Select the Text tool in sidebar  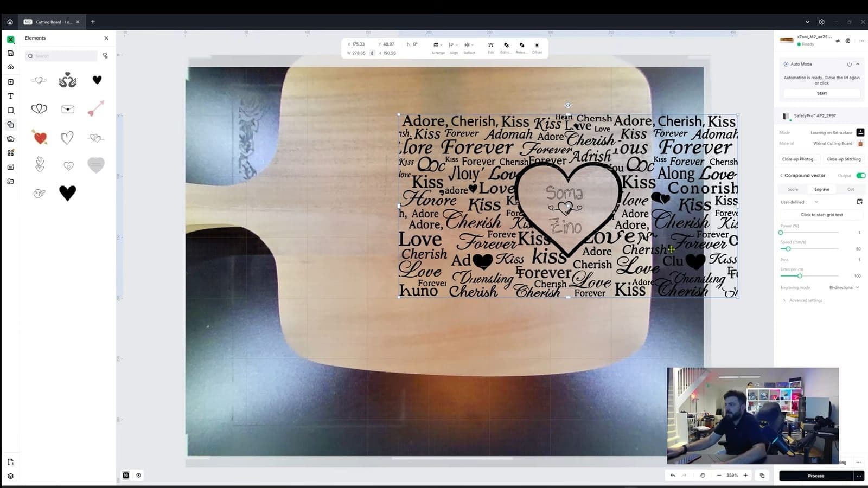[10, 96]
